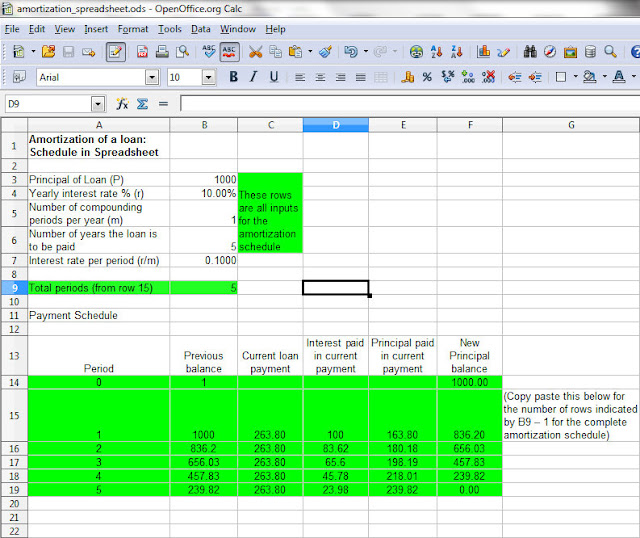The image size is (640, 538).
Task: Open the Paste options dropdown arrow
Action: tap(310, 51)
